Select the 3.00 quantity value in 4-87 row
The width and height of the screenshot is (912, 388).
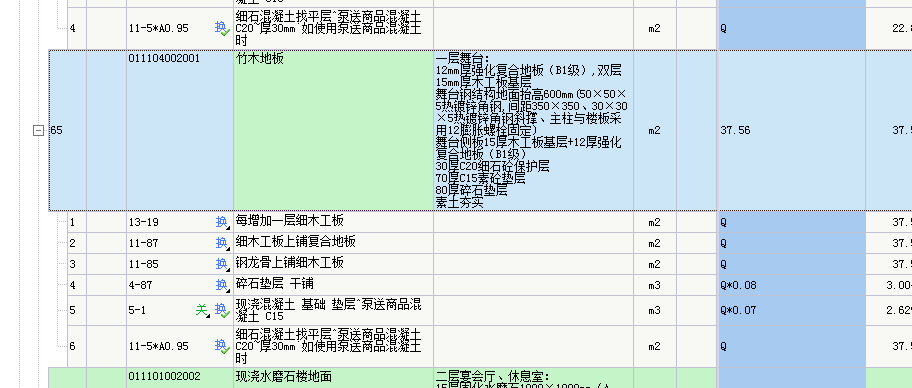[x=889, y=285]
